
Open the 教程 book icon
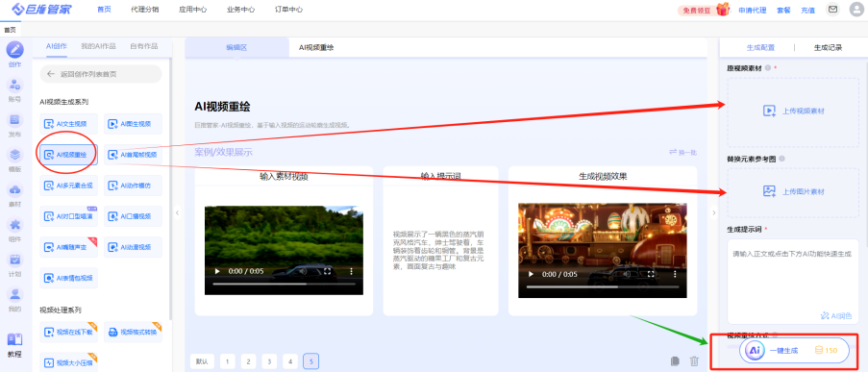pyautogui.click(x=15, y=339)
